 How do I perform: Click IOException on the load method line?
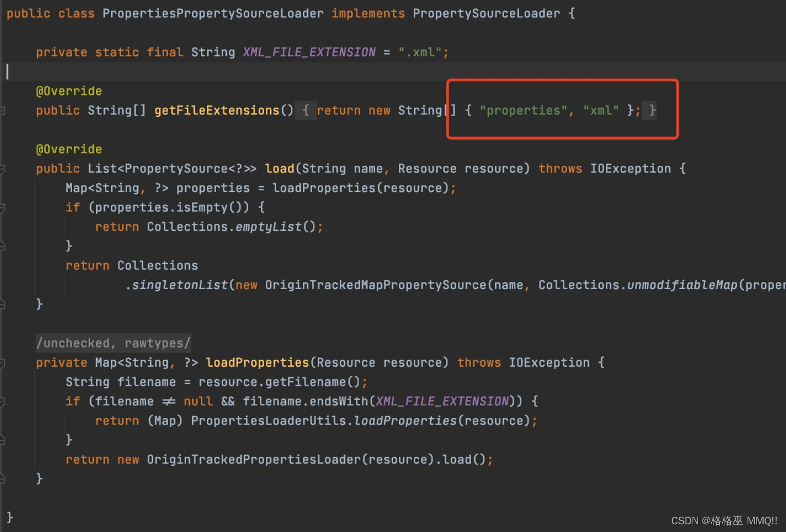point(630,169)
